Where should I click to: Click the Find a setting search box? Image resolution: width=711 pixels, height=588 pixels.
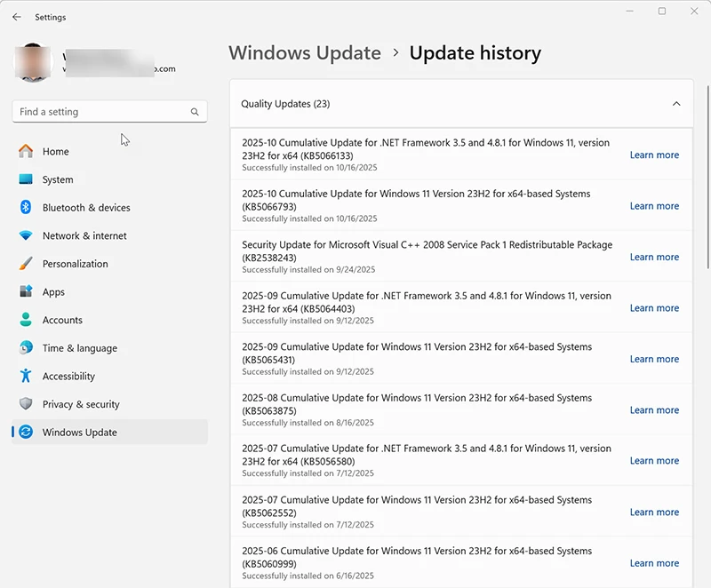coord(98,111)
